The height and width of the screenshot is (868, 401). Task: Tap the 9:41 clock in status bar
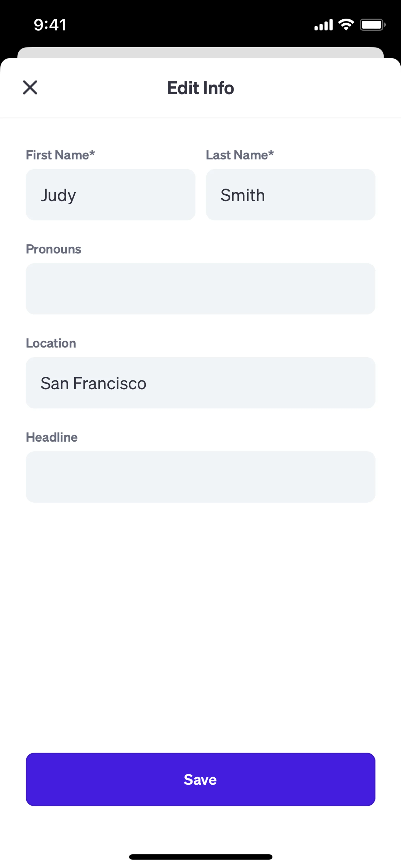point(50,25)
